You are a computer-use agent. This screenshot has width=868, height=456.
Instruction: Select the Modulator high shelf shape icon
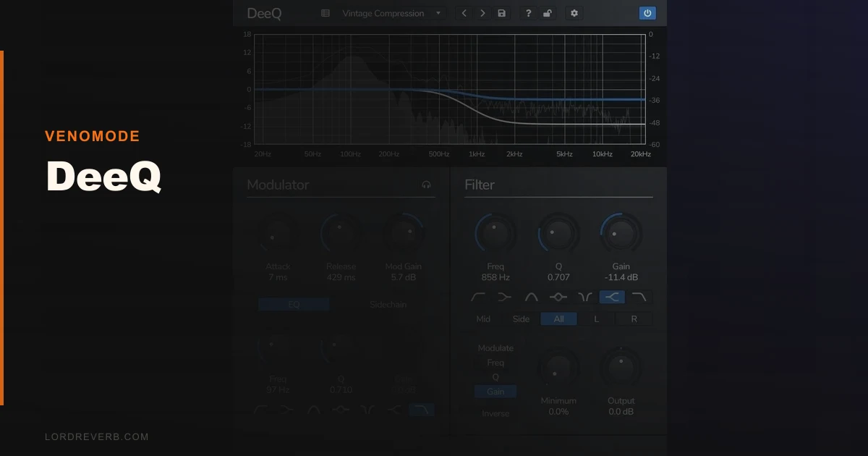coord(394,410)
